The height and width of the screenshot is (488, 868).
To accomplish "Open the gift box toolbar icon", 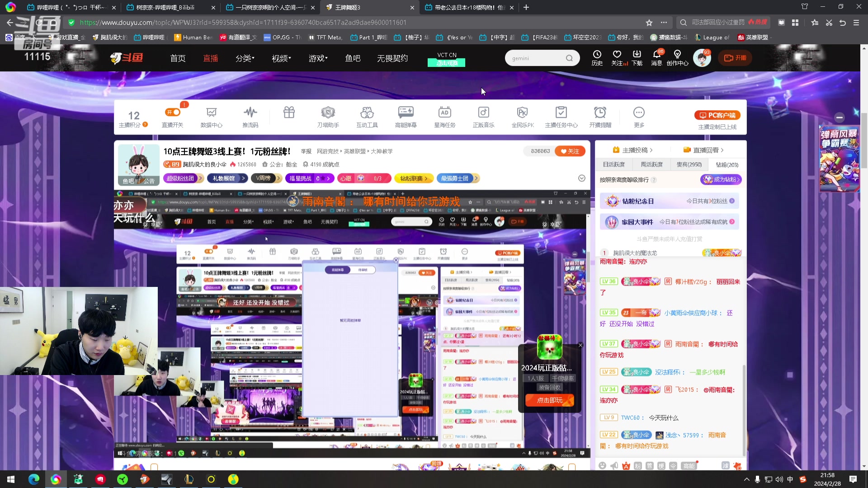I will [x=289, y=112].
